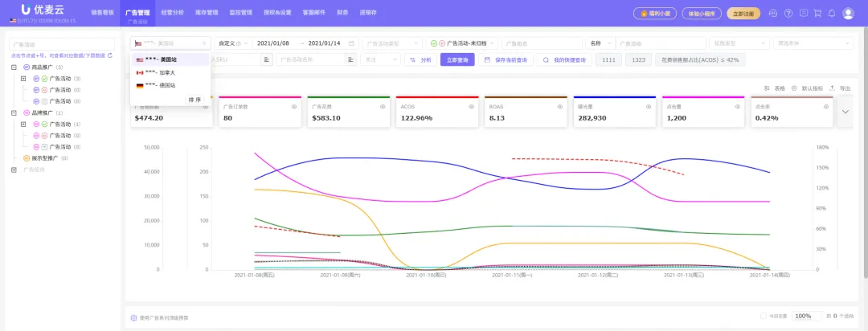Viewport: 868px width, 331px height.
Task: Click the shopping cart icon in header
Action: click(x=817, y=13)
